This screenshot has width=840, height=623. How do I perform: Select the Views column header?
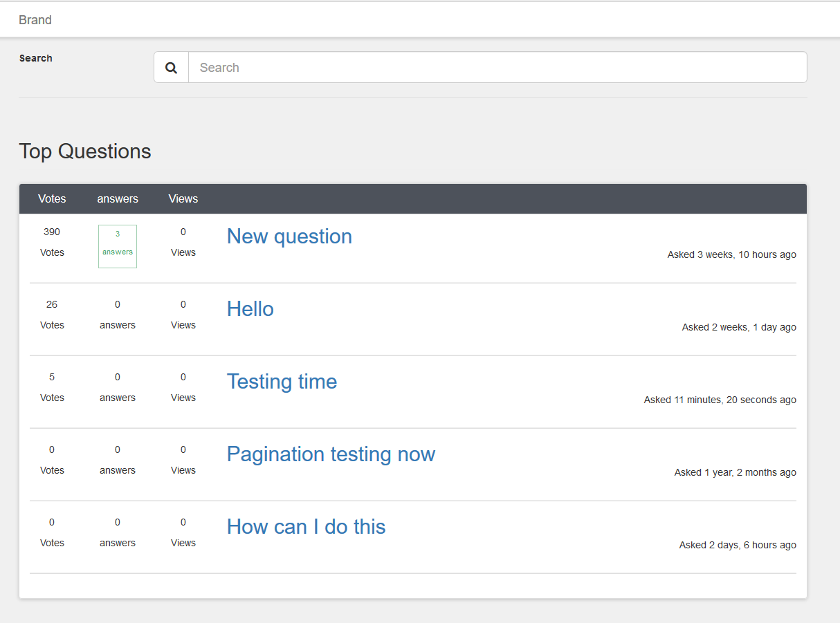click(x=183, y=199)
